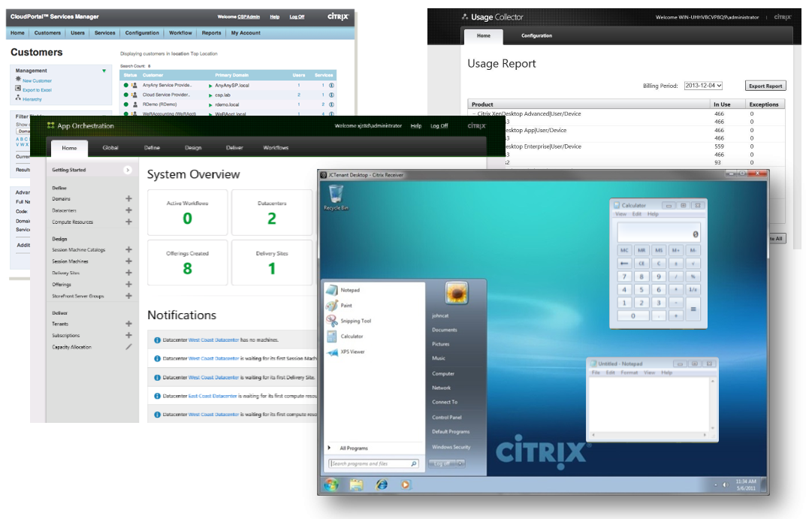The image size is (812, 519).
Task: Open the Configuration tab in Usage Collector
Action: point(536,35)
